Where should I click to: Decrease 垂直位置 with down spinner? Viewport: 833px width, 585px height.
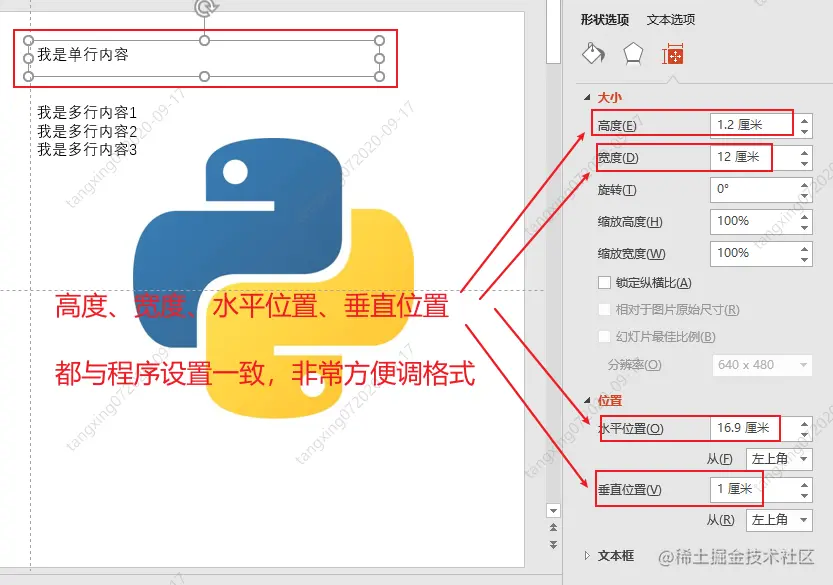804,496
